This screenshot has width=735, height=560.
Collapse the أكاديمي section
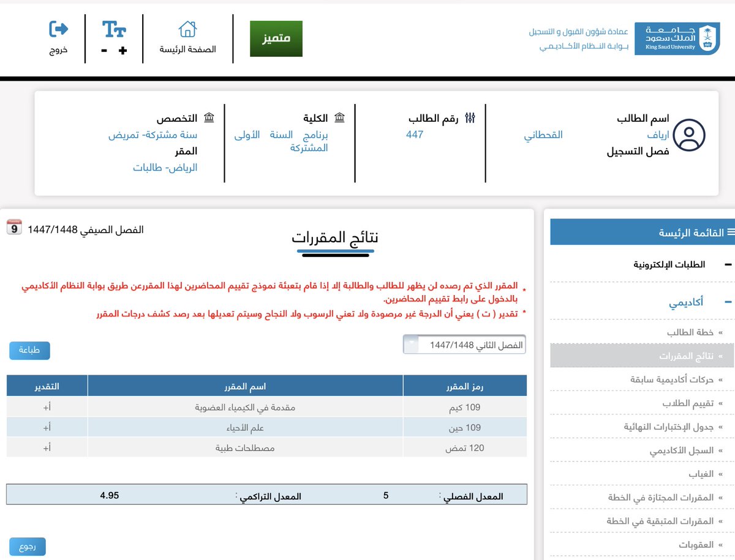click(728, 302)
